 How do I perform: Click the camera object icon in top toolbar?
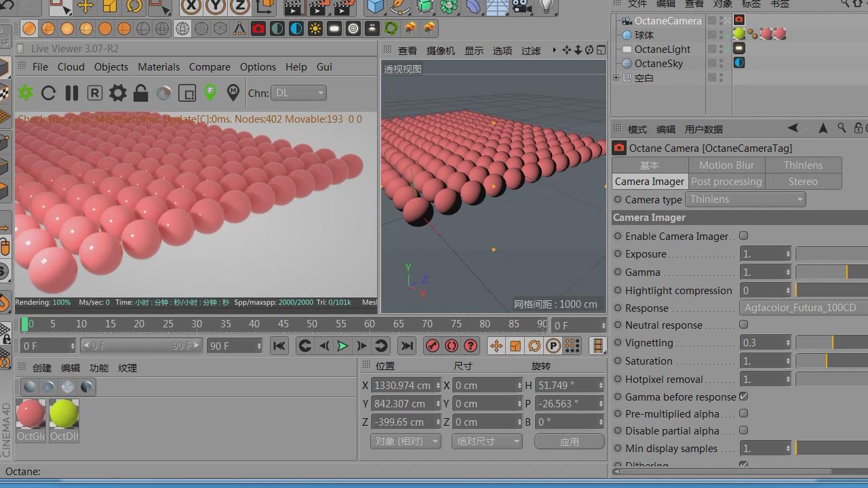pyautogui.click(x=521, y=7)
